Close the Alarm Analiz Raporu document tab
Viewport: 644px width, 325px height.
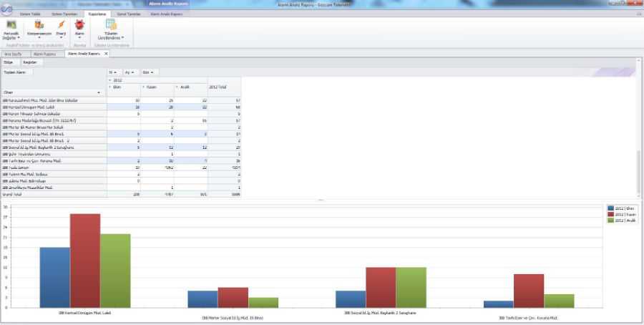click(106, 53)
